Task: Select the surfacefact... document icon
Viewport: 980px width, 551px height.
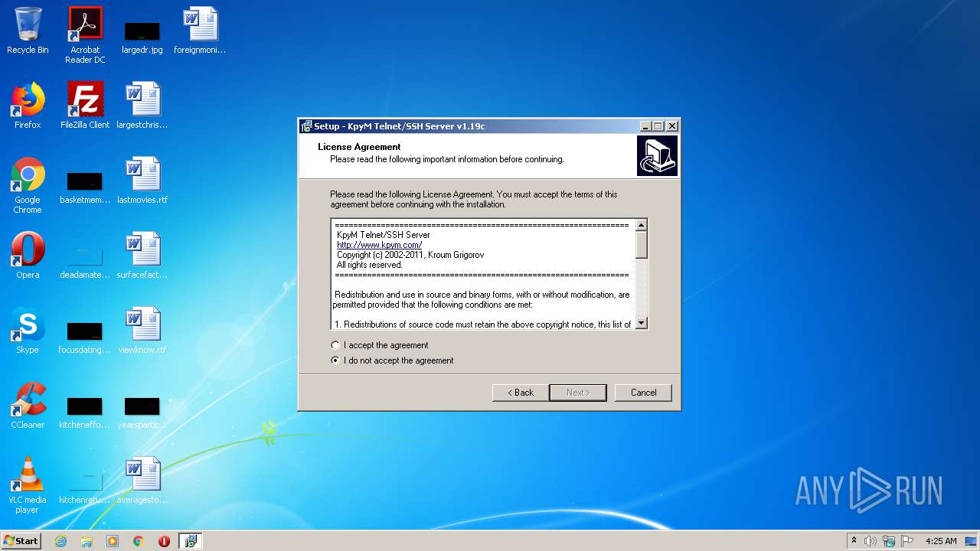Action: pos(142,256)
